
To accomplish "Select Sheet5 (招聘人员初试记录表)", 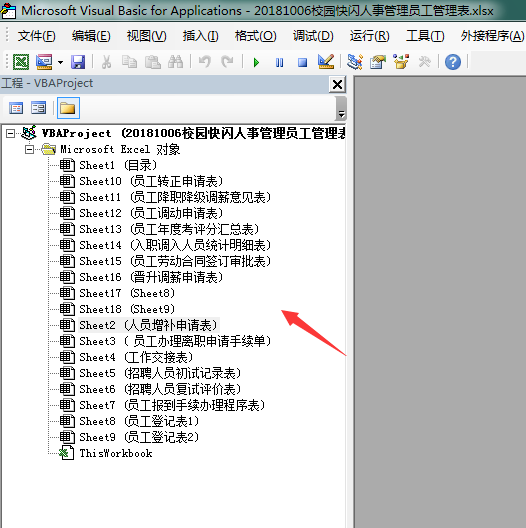I will (x=160, y=373).
